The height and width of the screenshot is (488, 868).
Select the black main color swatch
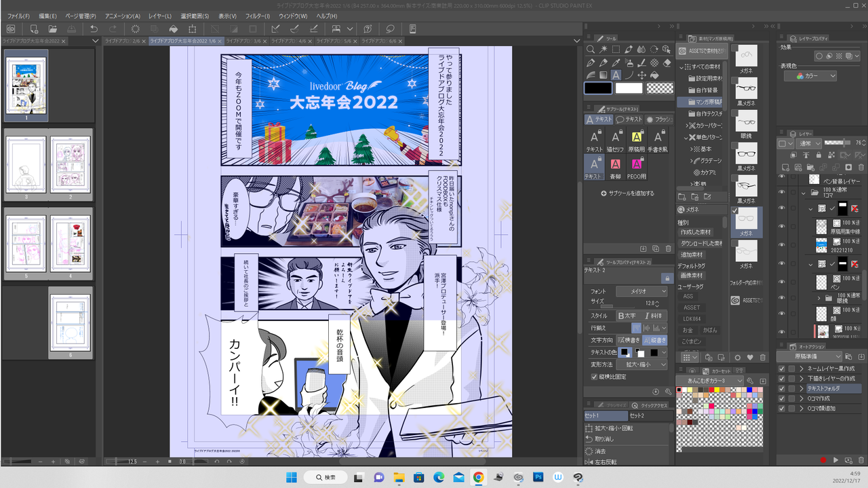(599, 88)
